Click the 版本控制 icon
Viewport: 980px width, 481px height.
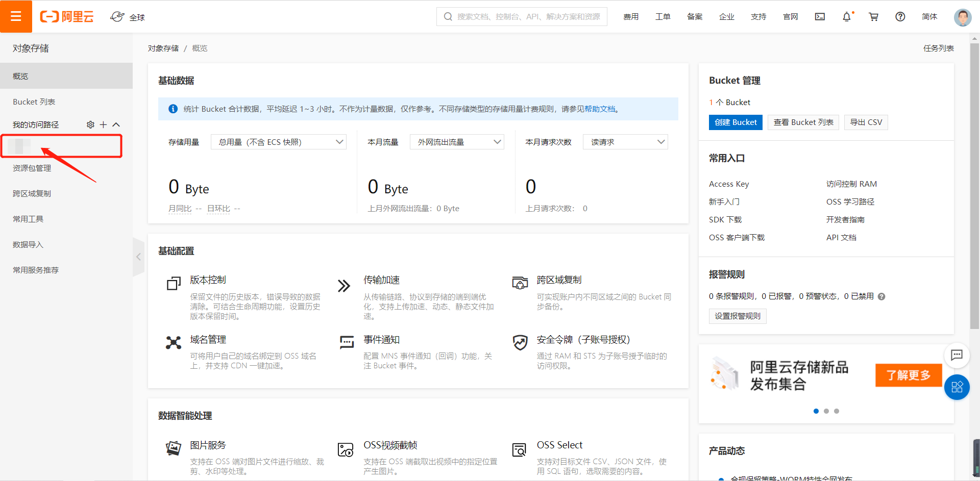pos(174,284)
